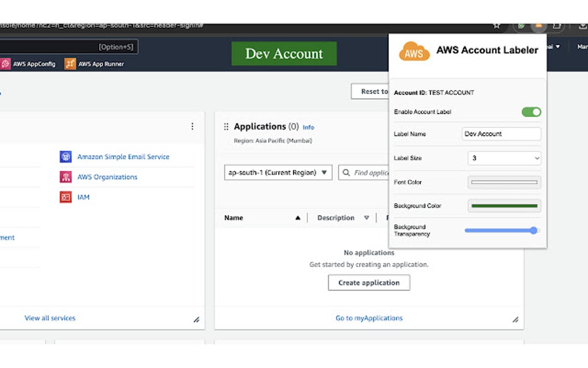Click the Description column sort control
This screenshot has width=588, height=368.
click(367, 217)
